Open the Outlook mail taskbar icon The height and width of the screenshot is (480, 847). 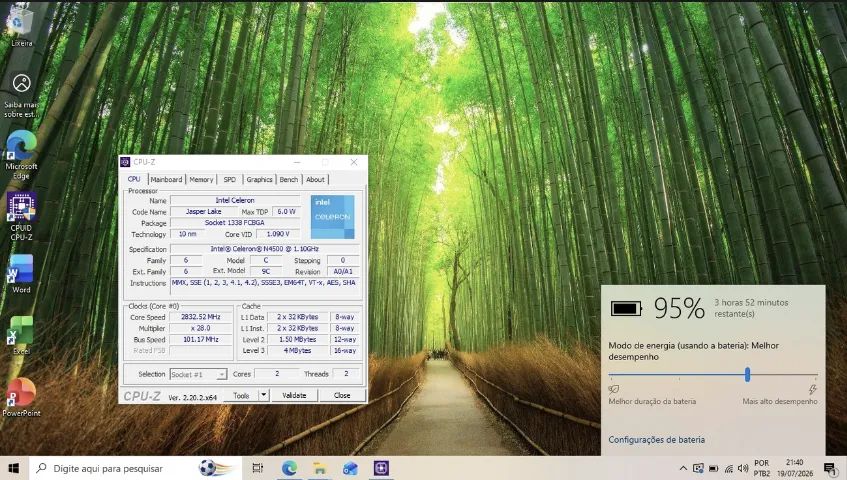click(350, 468)
